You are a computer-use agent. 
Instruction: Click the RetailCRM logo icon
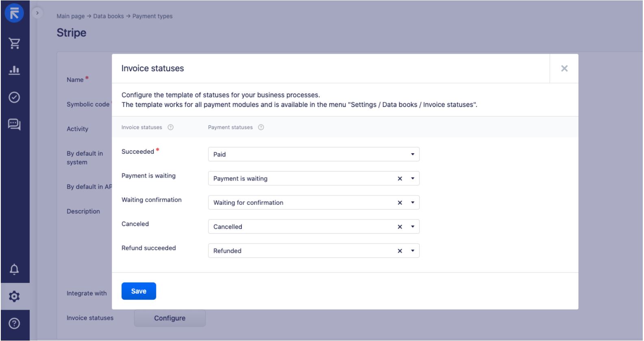point(14,13)
